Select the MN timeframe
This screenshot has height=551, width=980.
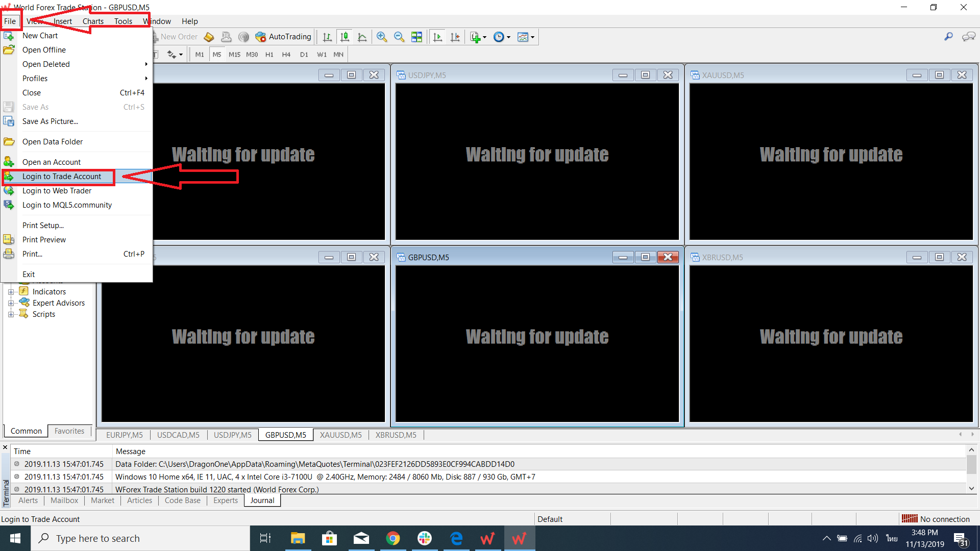click(x=338, y=55)
